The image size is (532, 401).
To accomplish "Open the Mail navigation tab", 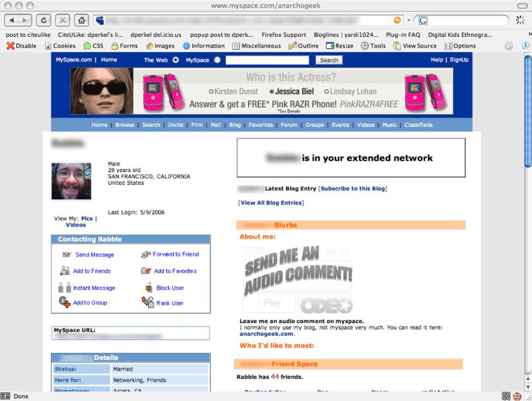I will (x=216, y=125).
